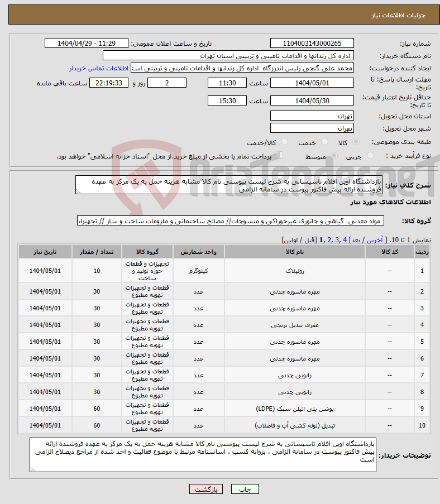This screenshot has width=440, height=504.
Task: Click بوشن پلی اتیلن سبک (LDPE) item
Action: [x=295, y=409]
